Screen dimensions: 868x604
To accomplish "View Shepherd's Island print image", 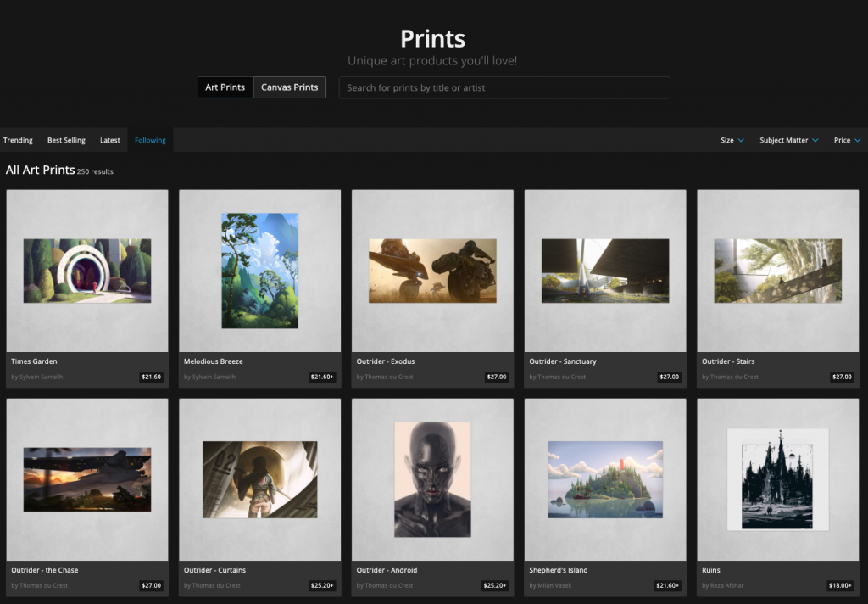I will [605, 479].
